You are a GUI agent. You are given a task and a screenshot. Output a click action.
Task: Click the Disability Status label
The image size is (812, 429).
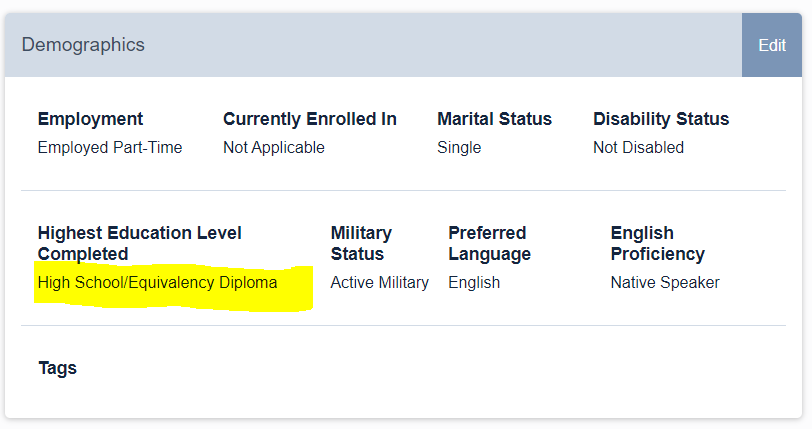pyautogui.click(x=661, y=119)
